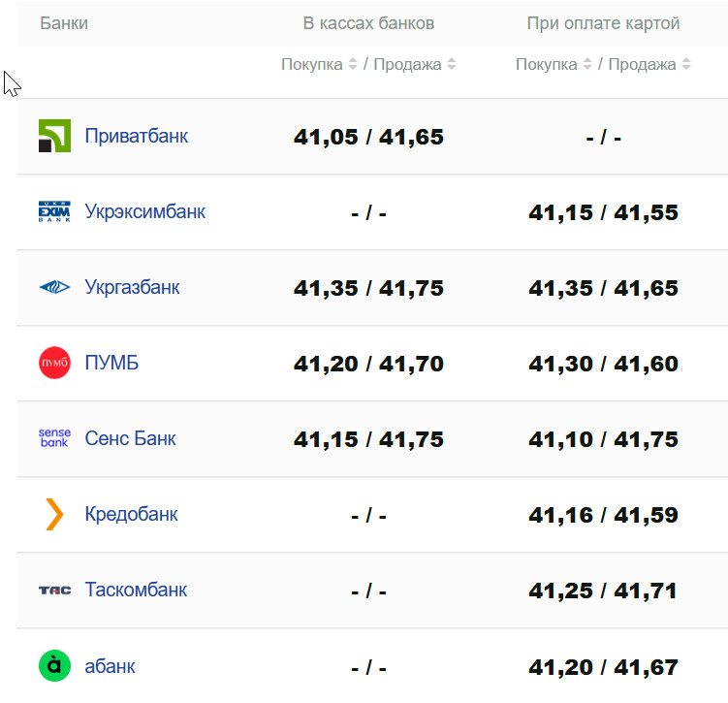728x703 pixels.
Task: Click the Privatbank green logo icon
Action: pyautogui.click(x=54, y=136)
